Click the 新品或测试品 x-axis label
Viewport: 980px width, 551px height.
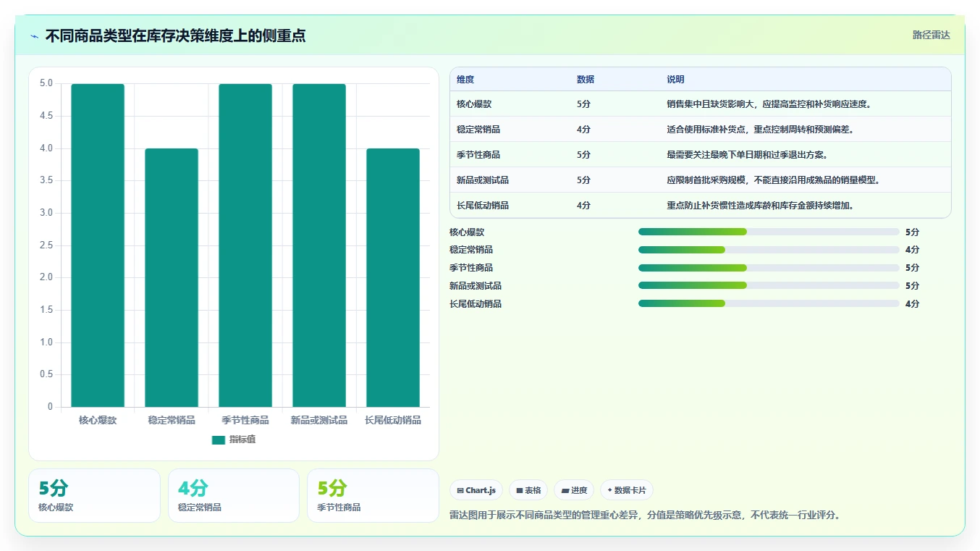coord(319,420)
